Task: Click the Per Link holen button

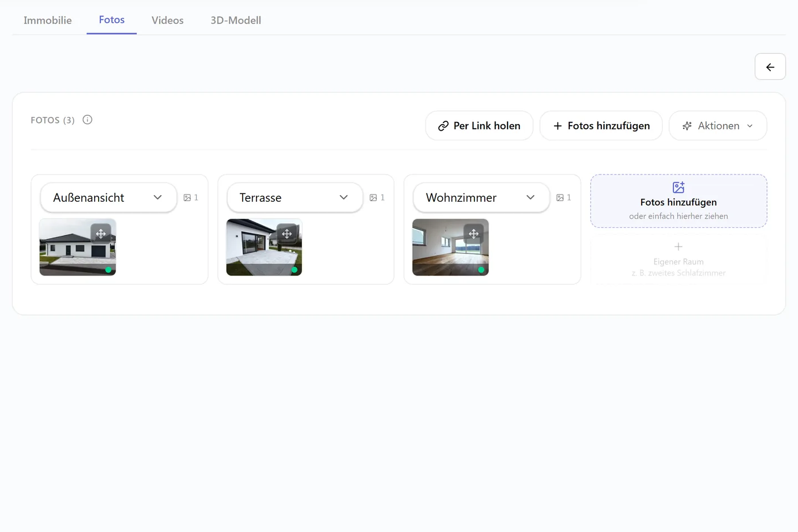Action: (479, 126)
